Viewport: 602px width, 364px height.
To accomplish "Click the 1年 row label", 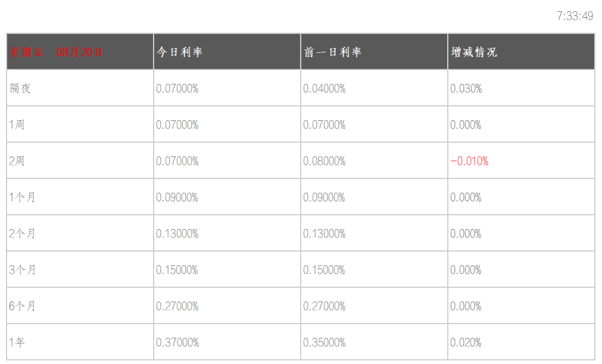I will click(17, 343).
